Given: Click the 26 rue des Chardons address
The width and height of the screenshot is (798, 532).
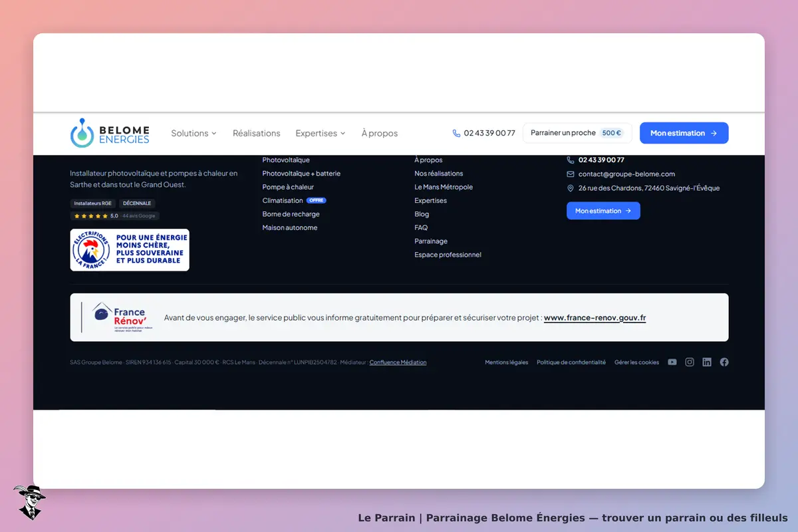Looking at the screenshot, I should [649, 188].
